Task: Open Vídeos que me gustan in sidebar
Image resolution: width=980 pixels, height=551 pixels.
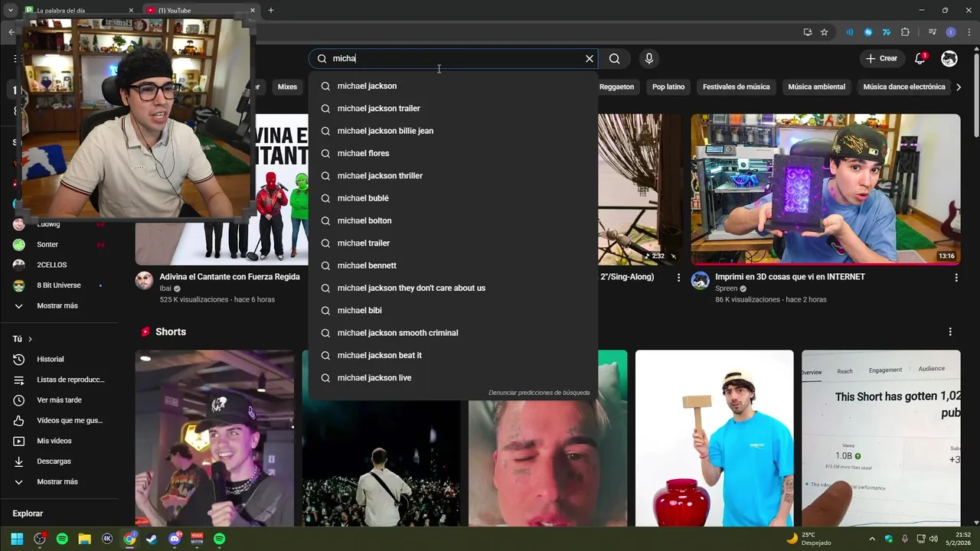Action: (x=60, y=421)
